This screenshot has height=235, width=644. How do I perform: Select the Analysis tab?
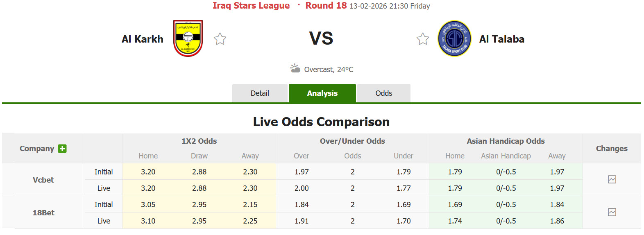click(x=322, y=93)
